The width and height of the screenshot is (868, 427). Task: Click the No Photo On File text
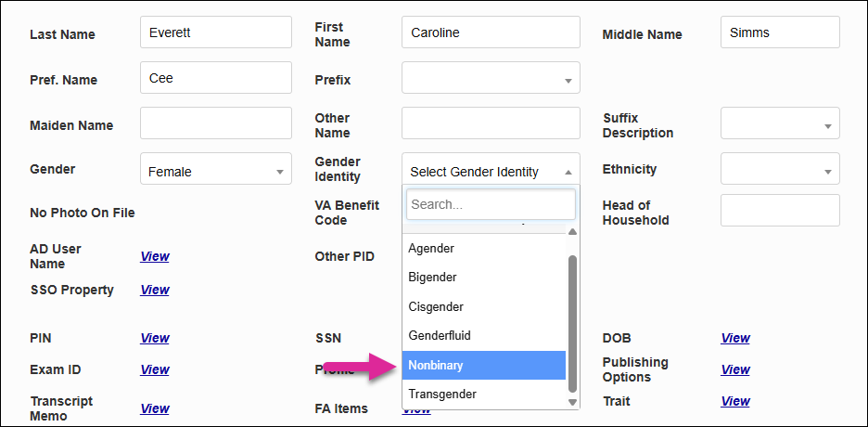83,213
